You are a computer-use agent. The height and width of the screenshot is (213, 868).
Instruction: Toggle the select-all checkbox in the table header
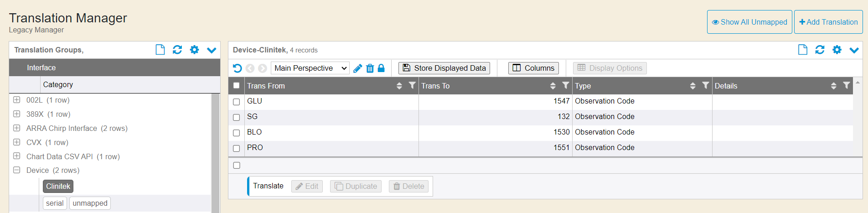[236, 85]
